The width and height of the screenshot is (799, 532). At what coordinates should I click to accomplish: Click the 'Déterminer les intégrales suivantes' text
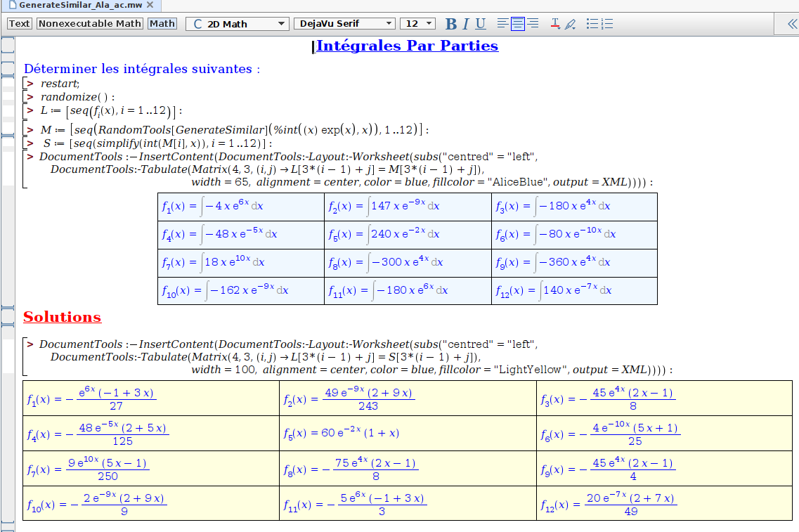tap(142, 69)
